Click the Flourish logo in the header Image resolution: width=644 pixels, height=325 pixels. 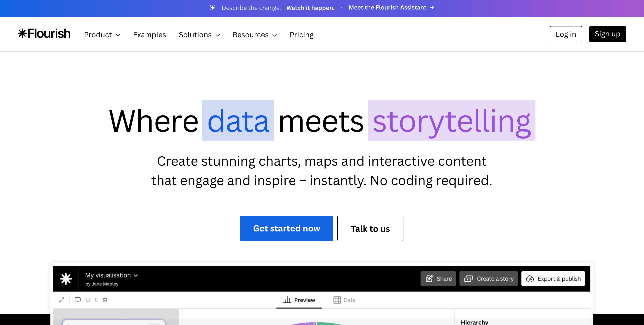click(x=44, y=34)
